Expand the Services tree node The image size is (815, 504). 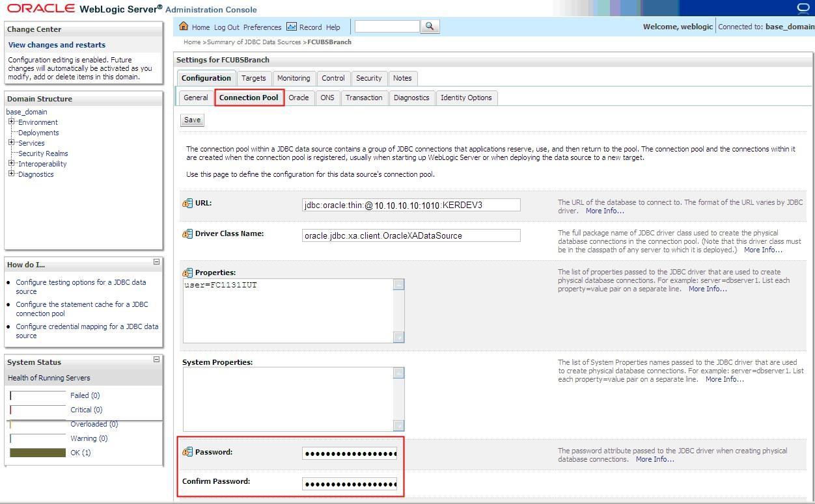point(12,142)
